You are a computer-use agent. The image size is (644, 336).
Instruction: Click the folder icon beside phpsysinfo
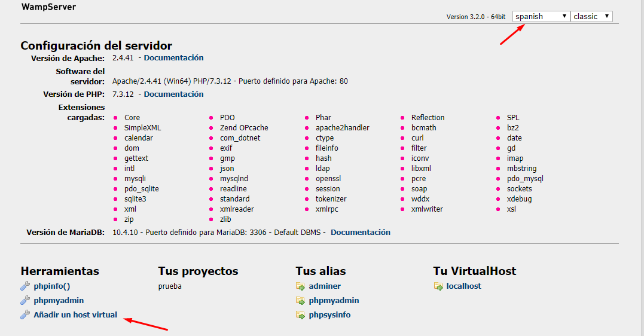(x=300, y=315)
